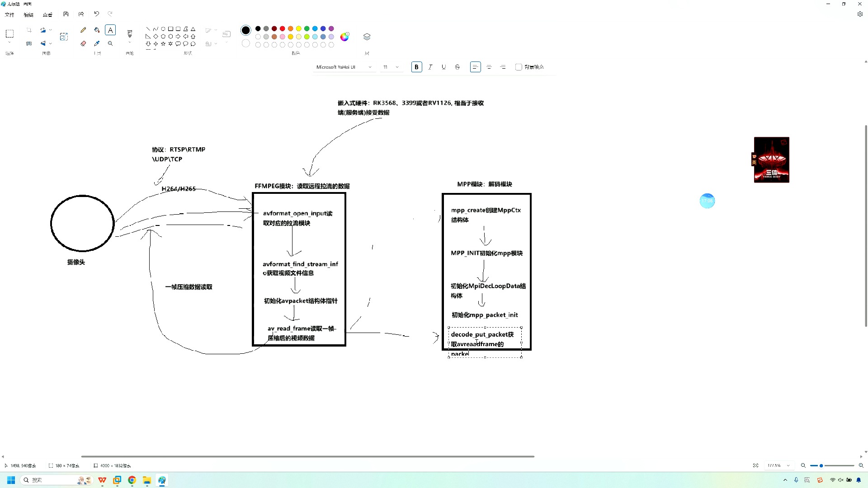This screenshot has width=868, height=488.
Task: Select the Eraser tool
Action: (83, 43)
